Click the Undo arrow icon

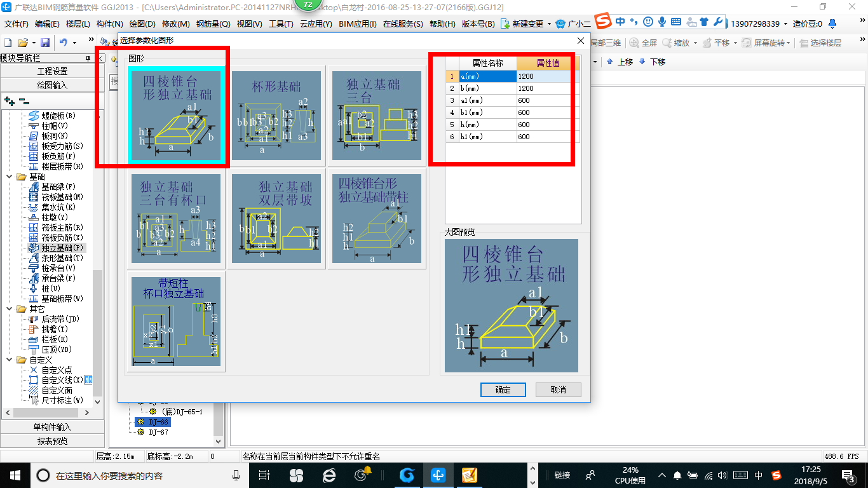(64, 43)
